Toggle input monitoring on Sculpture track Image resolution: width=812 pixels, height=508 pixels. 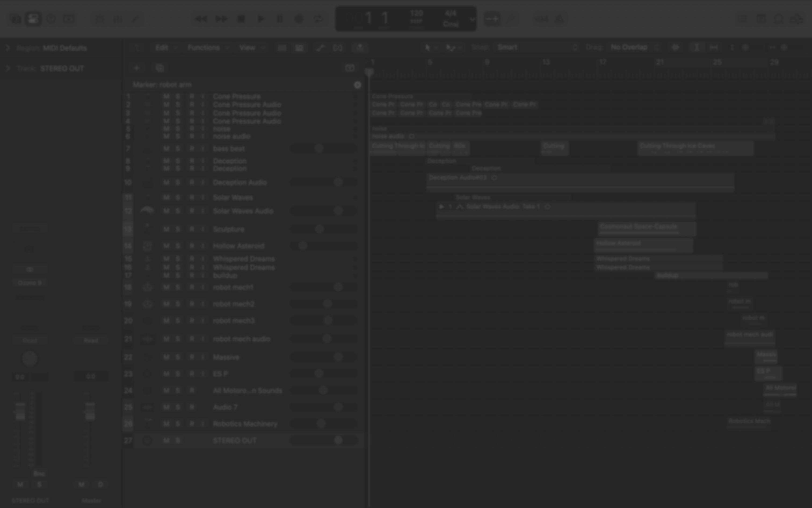pos(203,229)
